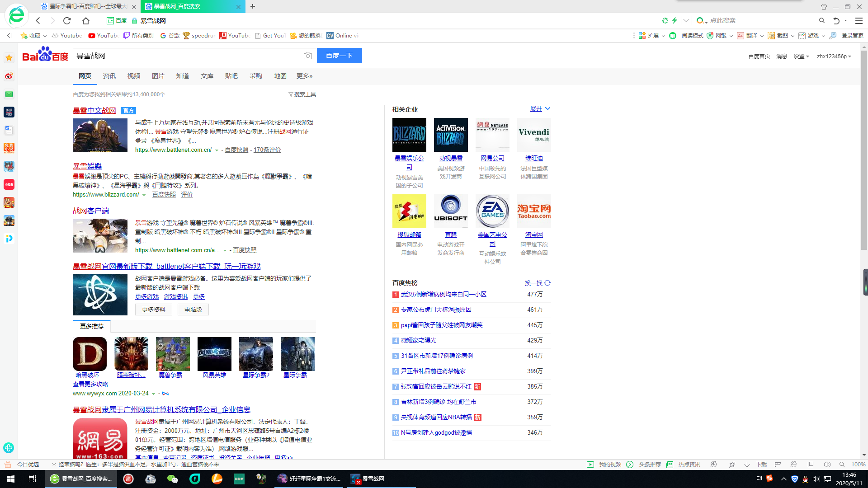Open the document icon in the left sidebar
868x488 pixels.
9,130
